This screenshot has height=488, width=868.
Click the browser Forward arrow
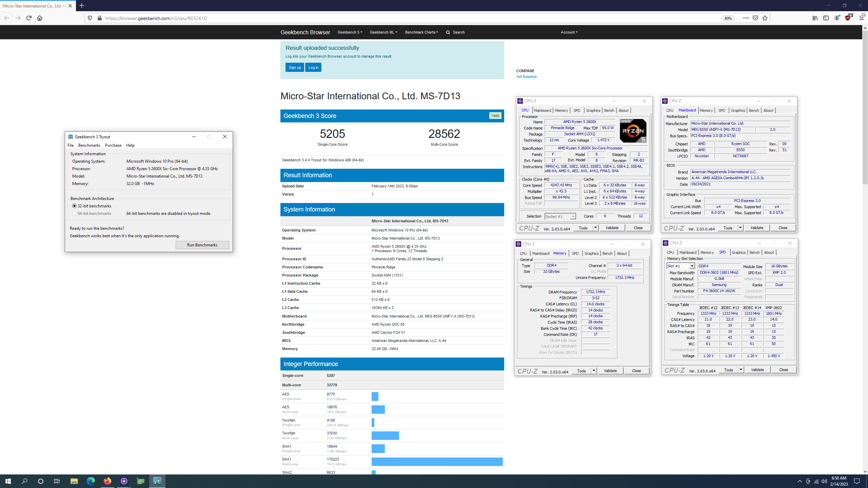tap(18, 18)
